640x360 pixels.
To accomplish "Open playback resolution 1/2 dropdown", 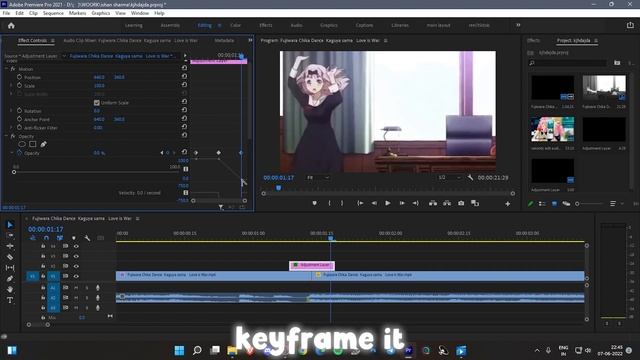I will point(449,178).
